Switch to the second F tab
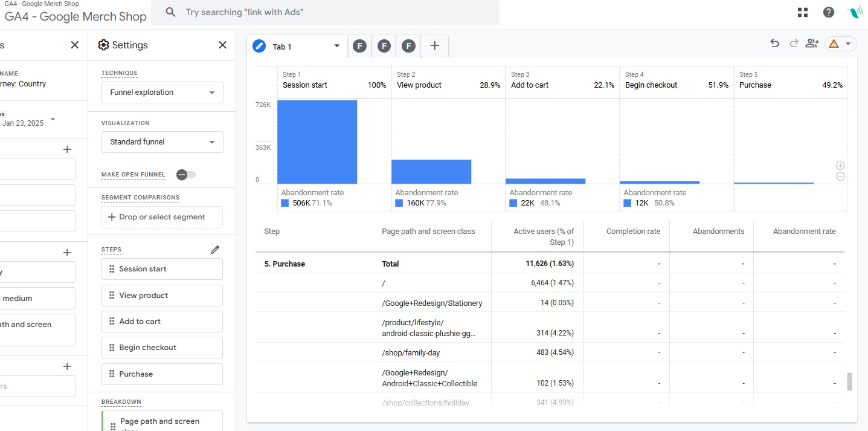Image resolution: width=868 pixels, height=431 pixels. click(x=384, y=46)
